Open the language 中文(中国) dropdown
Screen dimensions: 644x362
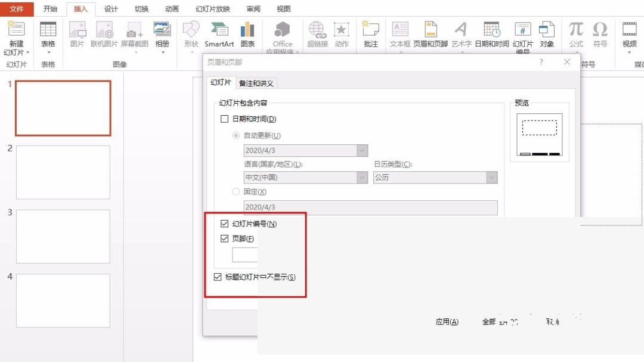tap(362, 178)
